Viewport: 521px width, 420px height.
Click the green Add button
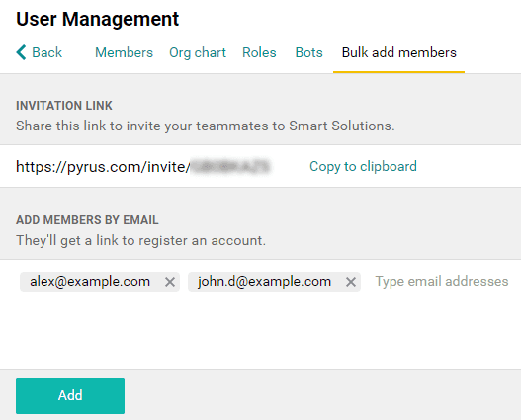point(70,396)
